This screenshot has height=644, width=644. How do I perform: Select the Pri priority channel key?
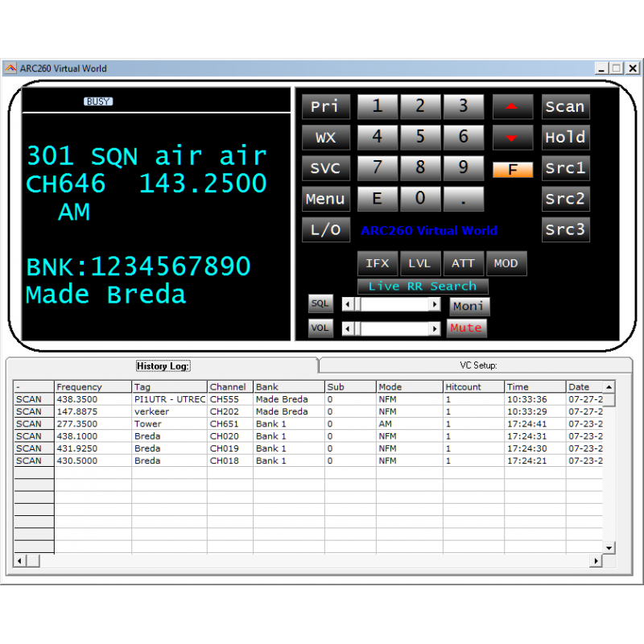(325, 106)
